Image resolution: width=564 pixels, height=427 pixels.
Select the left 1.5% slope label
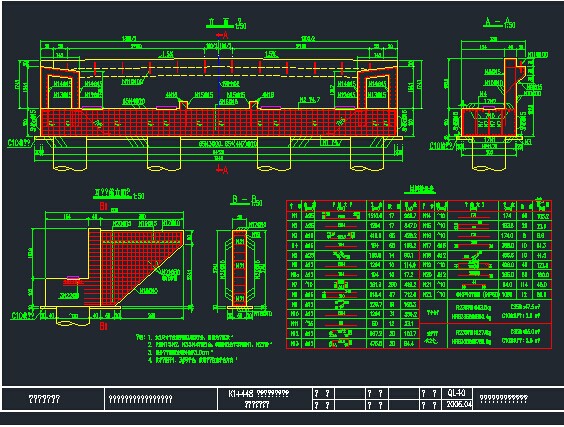pos(166,54)
